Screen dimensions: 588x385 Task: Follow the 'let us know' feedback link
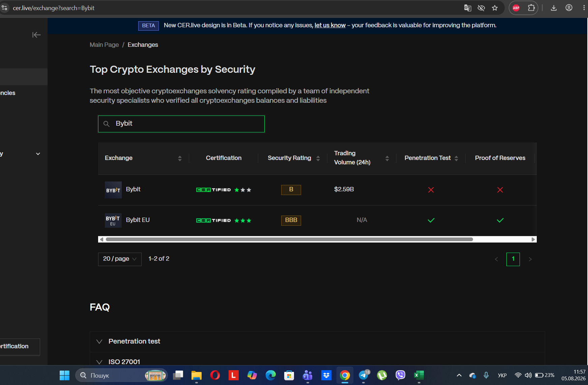pos(330,25)
